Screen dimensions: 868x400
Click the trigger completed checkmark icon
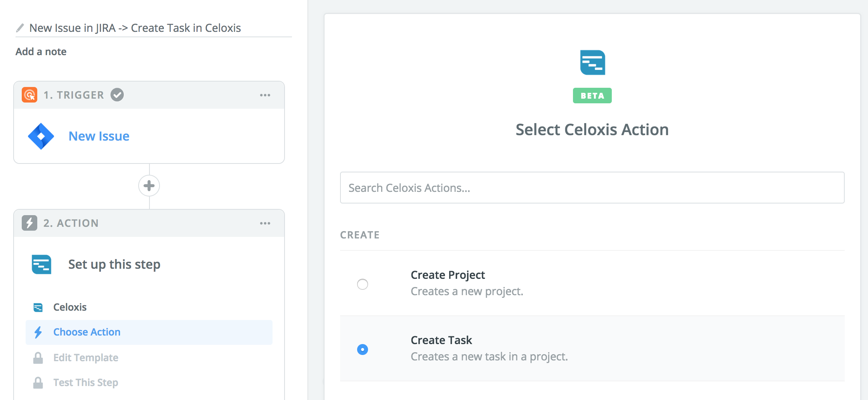[x=117, y=95]
